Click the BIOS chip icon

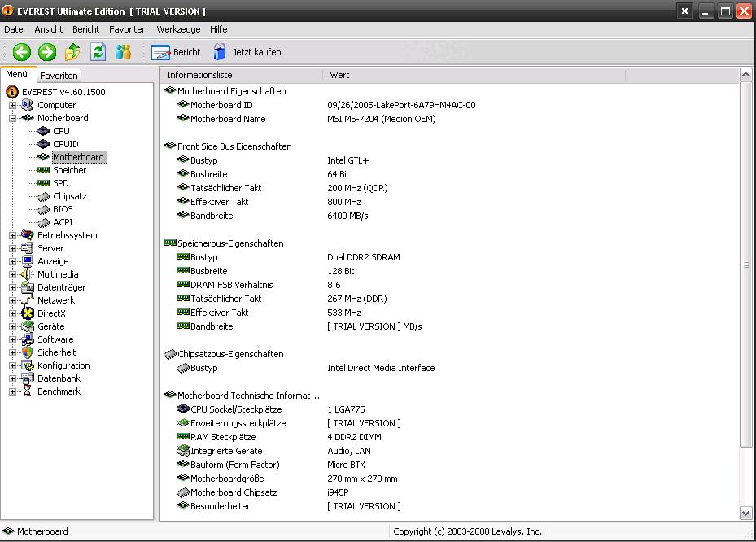pos(43,209)
